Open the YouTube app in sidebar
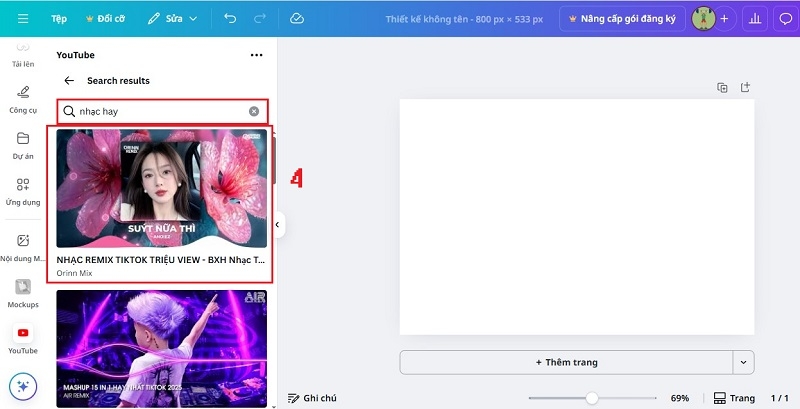This screenshot has width=800, height=409. (x=23, y=340)
